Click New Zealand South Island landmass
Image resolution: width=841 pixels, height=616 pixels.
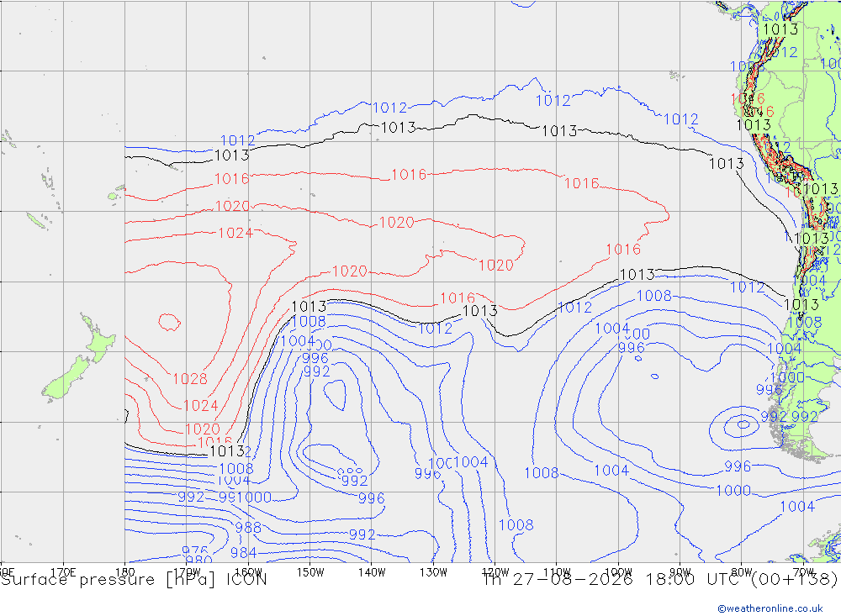tap(66, 380)
